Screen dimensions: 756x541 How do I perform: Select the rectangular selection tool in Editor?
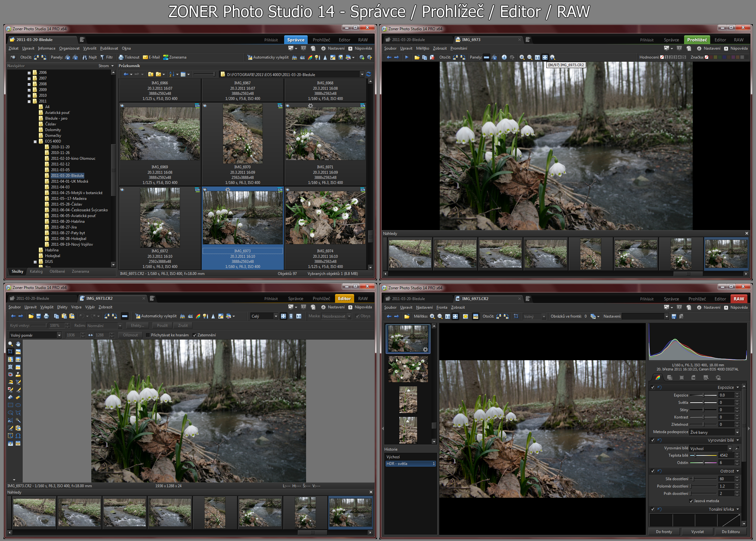pyautogui.click(x=10, y=405)
